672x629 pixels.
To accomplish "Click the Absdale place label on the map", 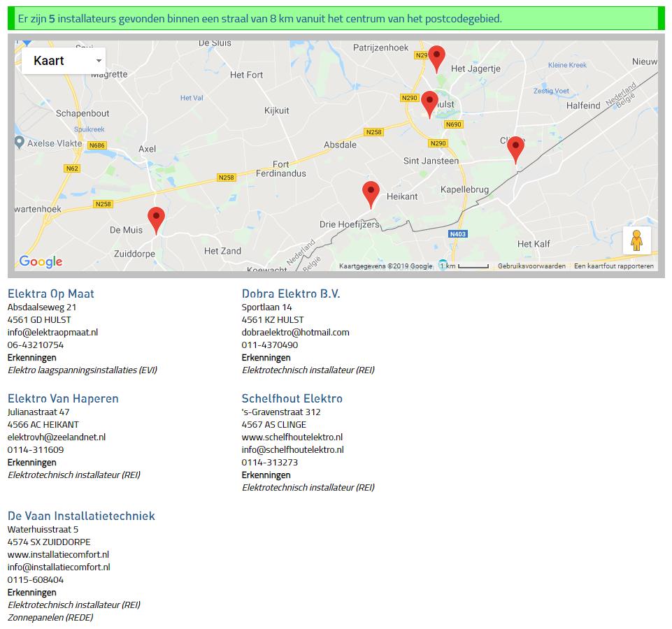I will (341, 145).
